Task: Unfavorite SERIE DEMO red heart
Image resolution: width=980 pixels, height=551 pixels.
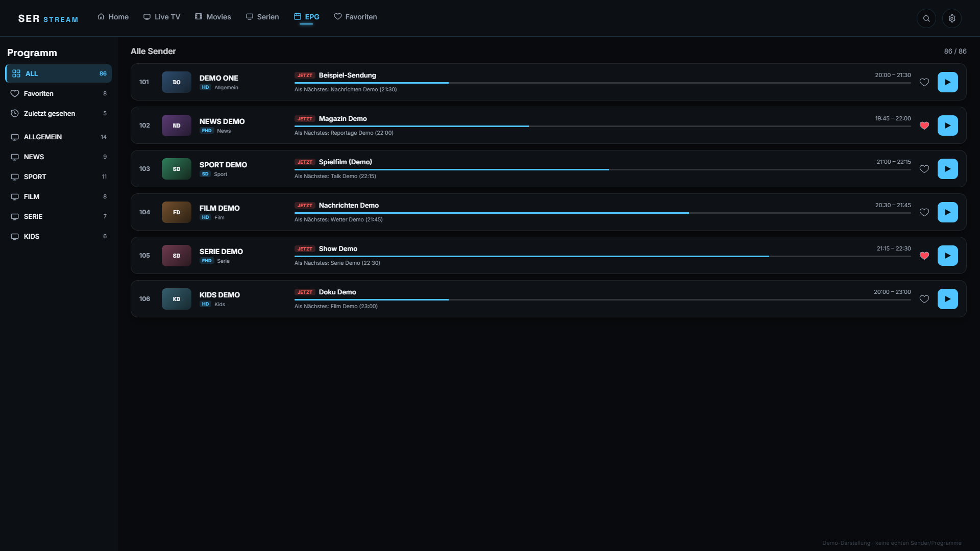Action: coord(924,256)
